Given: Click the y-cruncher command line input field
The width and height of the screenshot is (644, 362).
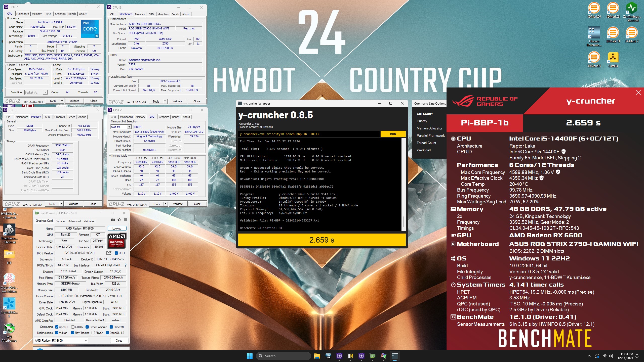Looking at the screenshot, I should tap(309, 134).
